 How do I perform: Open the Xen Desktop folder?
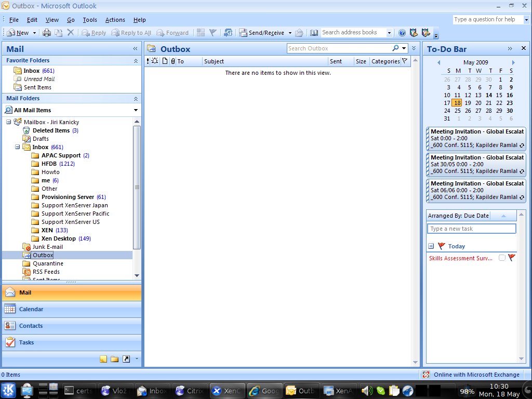61,238
